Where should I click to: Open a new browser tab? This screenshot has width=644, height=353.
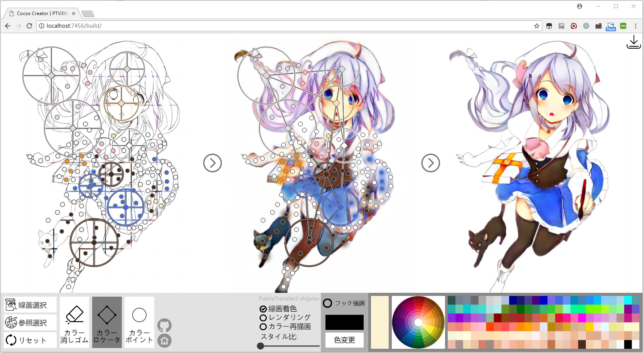88,14
